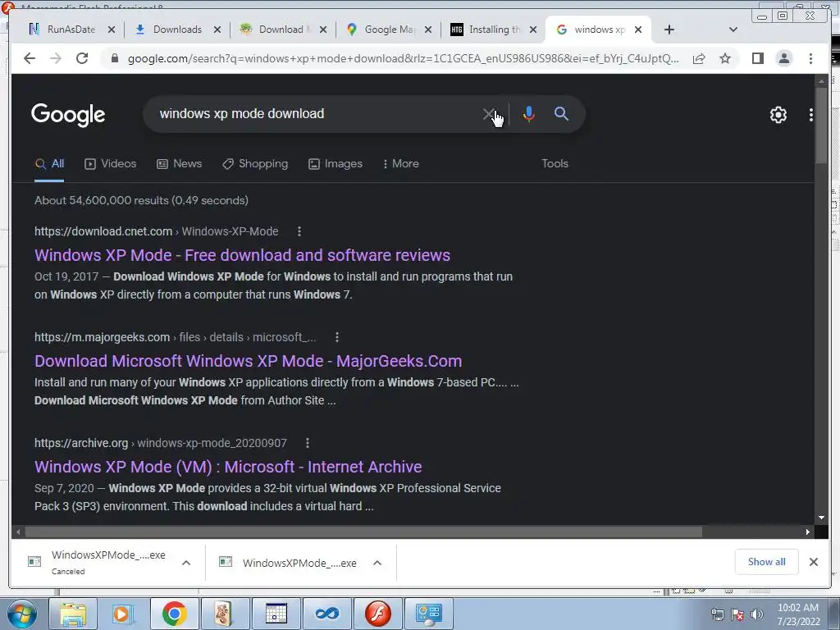Bookmark this page with the star icon
840x630 pixels.
[x=725, y=58]
